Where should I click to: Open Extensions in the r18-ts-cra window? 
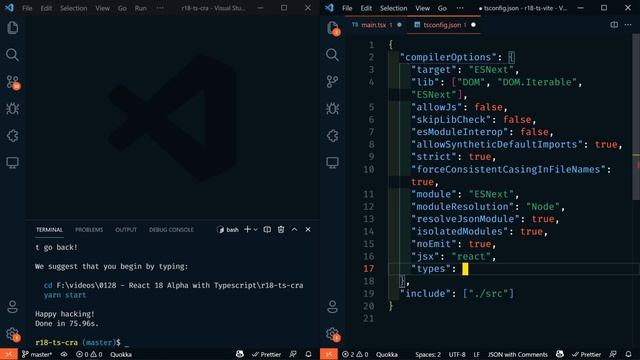tap(13, 136)
